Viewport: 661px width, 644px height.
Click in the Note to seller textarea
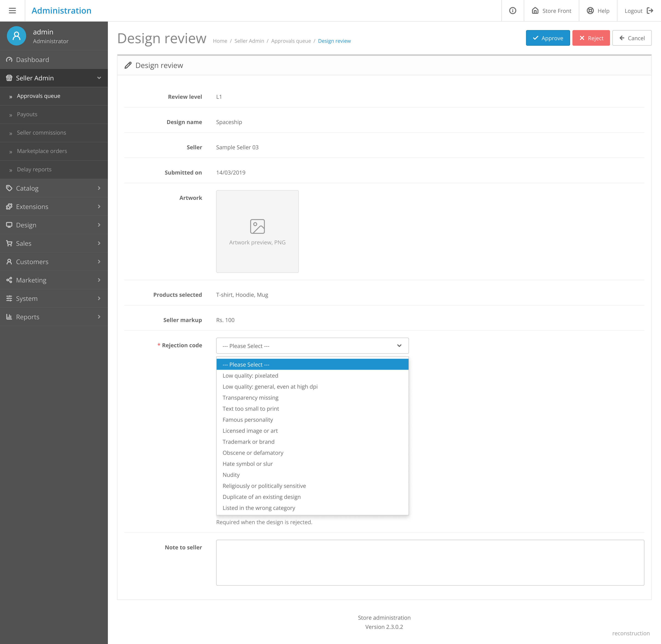(430, 562)
